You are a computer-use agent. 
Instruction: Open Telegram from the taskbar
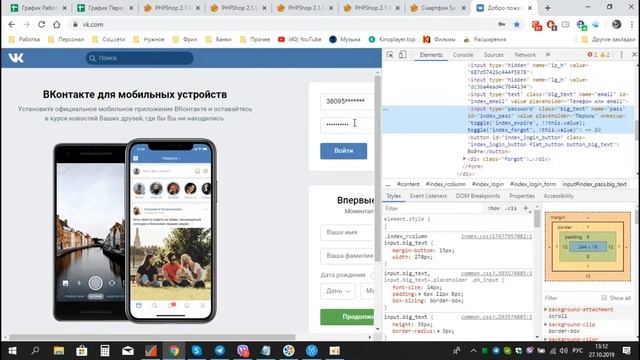point(220,351)
